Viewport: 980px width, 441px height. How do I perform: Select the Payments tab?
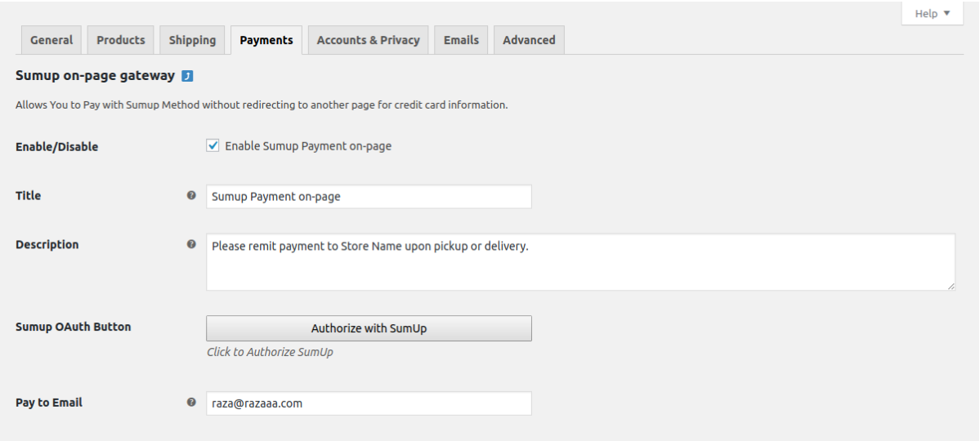pyautogui.click(x=266, y=40)
